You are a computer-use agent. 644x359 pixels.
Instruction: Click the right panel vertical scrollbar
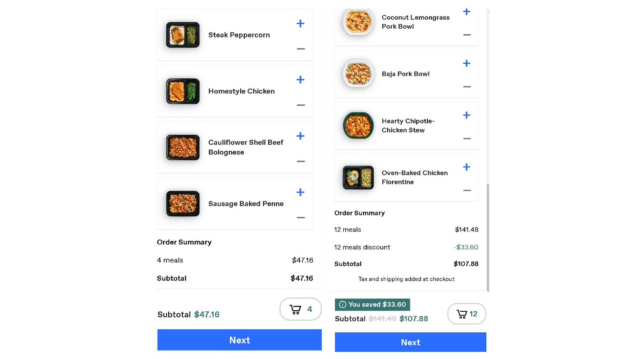(x=488, y=238)
